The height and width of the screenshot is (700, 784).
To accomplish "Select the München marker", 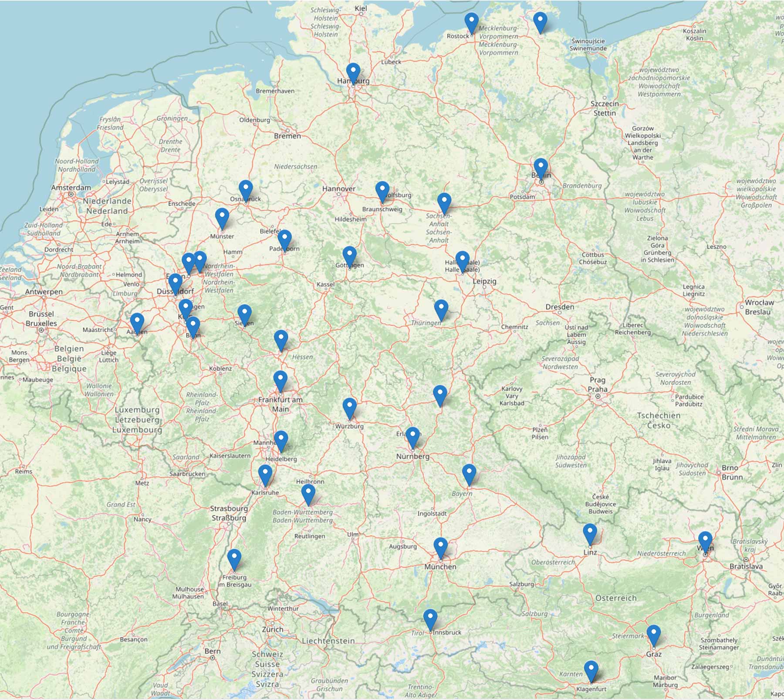I will (x=440, y=547).
